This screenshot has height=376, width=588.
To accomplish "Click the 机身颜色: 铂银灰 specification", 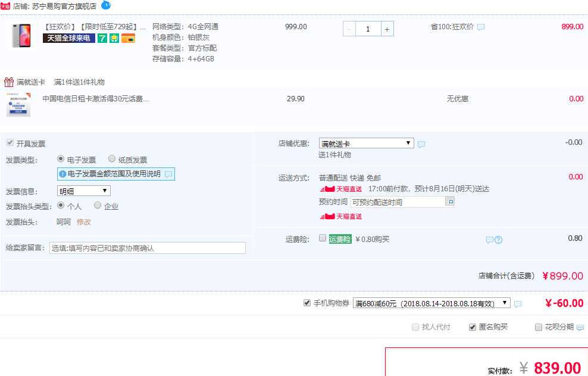I will coord(181,38).
